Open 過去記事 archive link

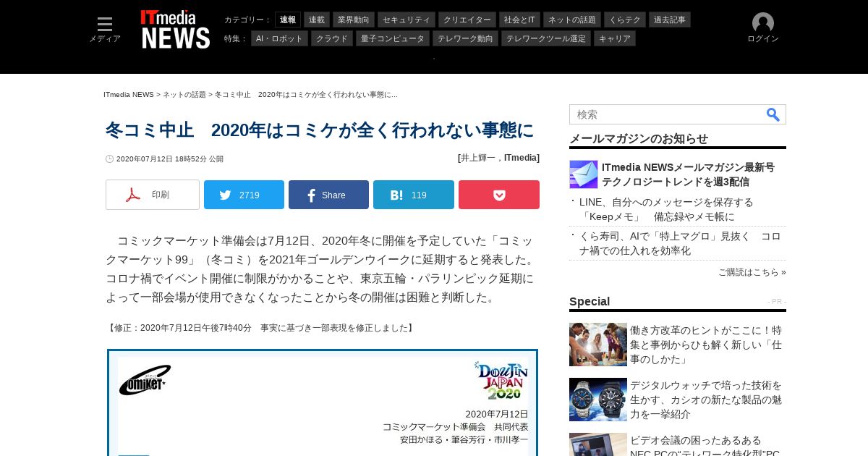coord(670,20)
